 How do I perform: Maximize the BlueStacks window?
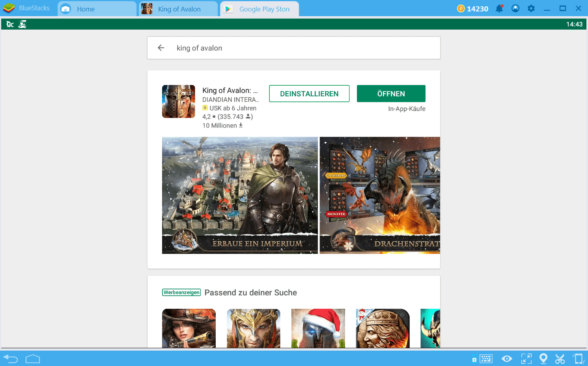(x=563, y=8)
